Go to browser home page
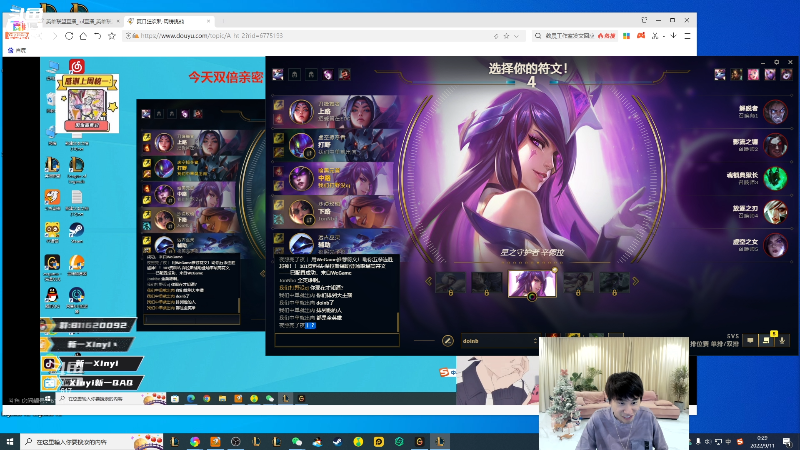800x450 pixels. coord(83,36)
